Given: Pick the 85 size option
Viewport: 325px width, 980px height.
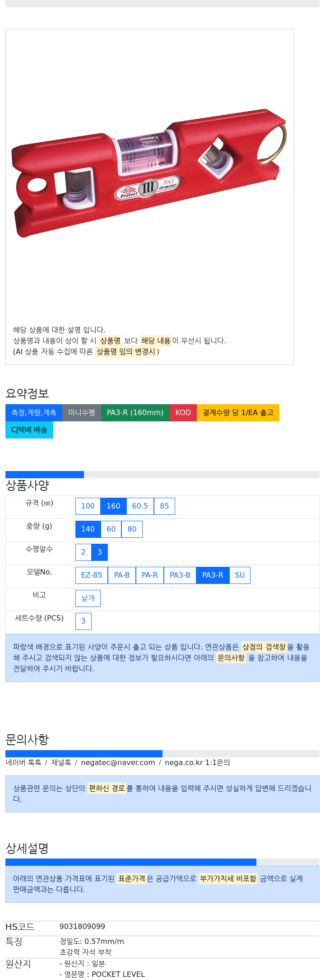Looking at the screenshot, I should 164,506.
